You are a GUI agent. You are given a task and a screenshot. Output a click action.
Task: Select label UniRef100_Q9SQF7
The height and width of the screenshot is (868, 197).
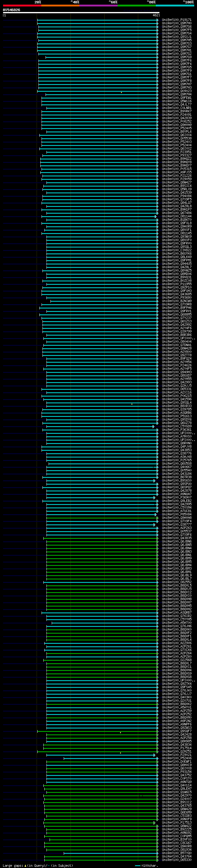click(176, 731)
